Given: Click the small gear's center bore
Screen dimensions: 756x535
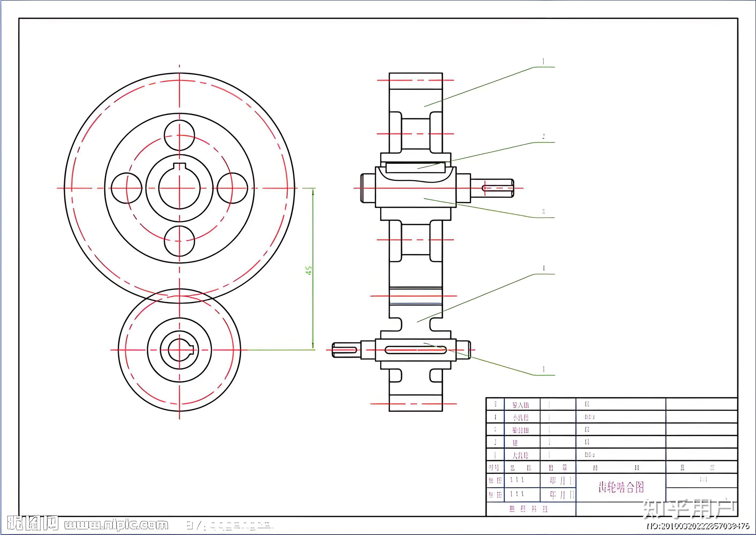Looking at the screenshot, I should (x=179, y=350).
